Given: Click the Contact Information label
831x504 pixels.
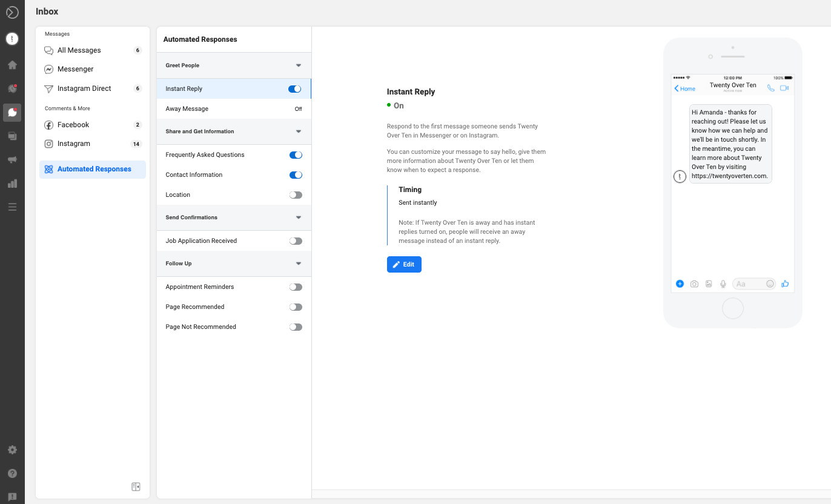Looking at the screenshot, I should (194, 175).
